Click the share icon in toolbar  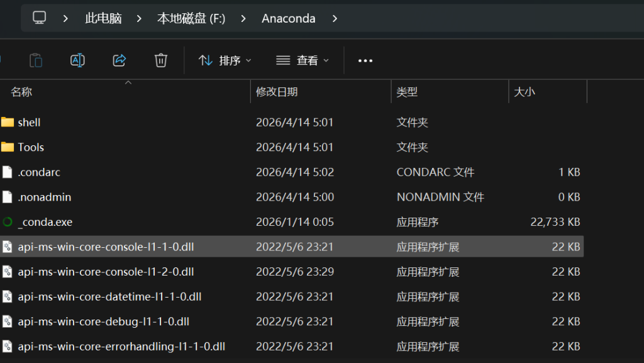[119, 60]
